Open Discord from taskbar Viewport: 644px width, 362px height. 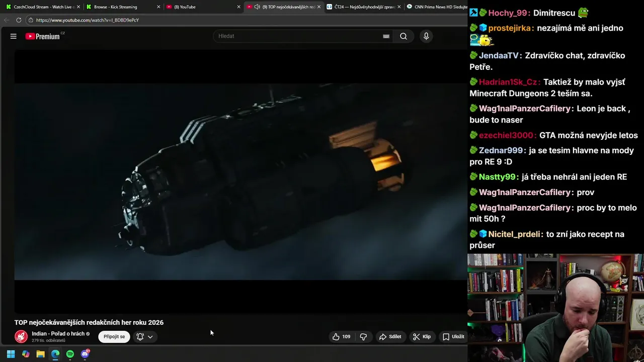(x=85, y=354)
